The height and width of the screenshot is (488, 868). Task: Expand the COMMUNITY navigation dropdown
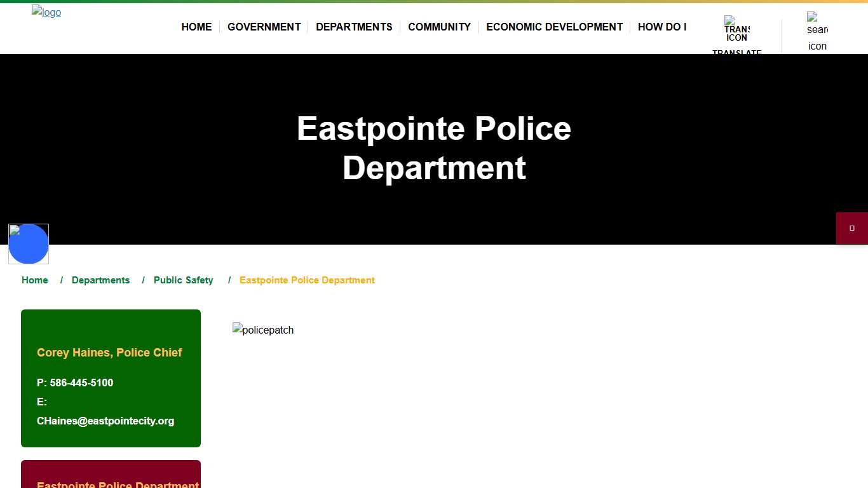439,27
